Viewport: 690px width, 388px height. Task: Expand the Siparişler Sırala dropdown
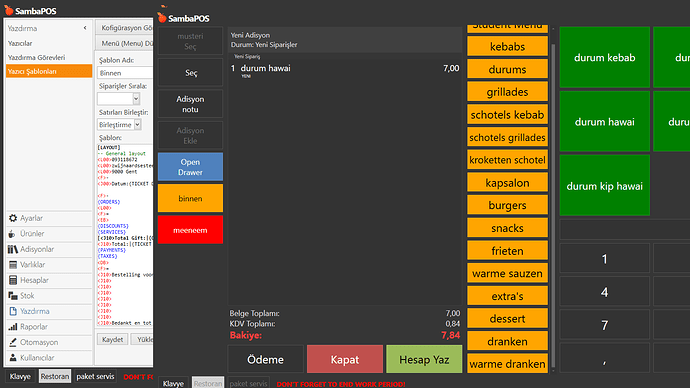[136, 99]
